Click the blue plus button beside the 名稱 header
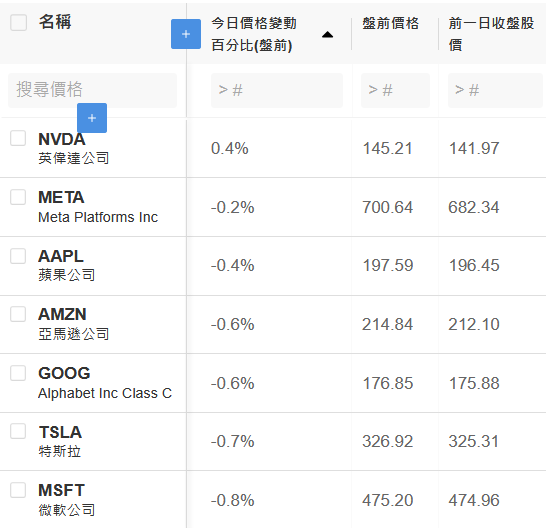Image resolution: width=546 pixels, height=528 pixels. pyautogui.click(x=186, y=34)
